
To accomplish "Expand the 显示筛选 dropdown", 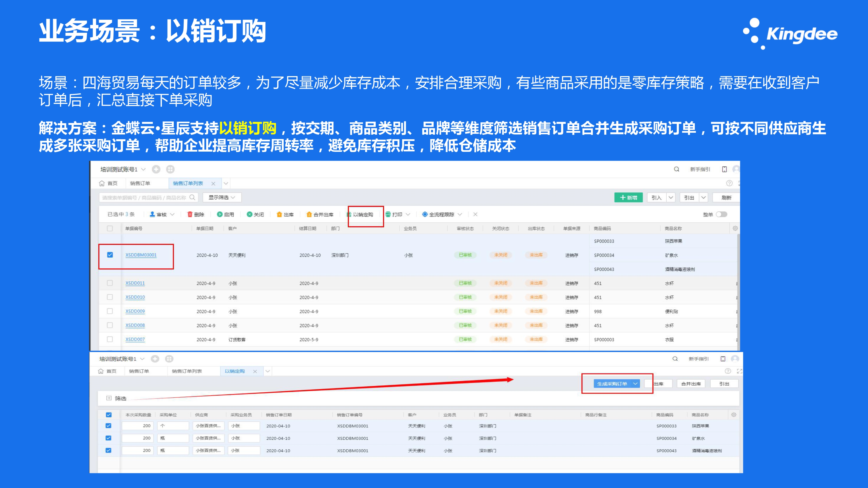I will [222, 197].
